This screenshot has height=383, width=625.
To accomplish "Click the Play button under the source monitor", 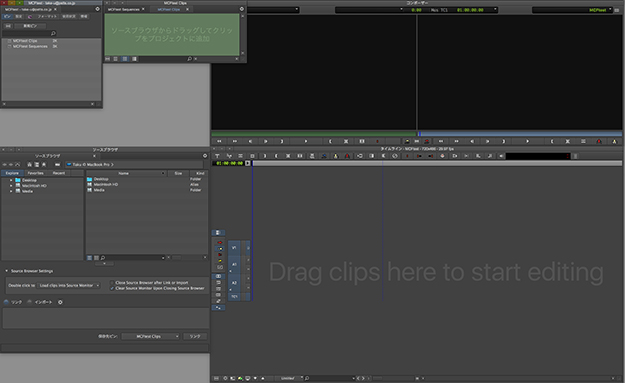I will click(x=306, y=141).
